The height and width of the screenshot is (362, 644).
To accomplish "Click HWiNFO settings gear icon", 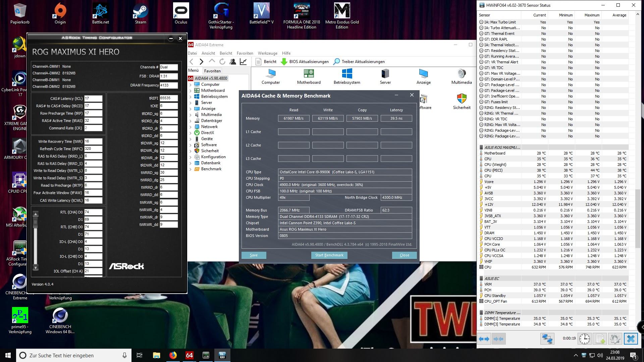I will [615, 339].
